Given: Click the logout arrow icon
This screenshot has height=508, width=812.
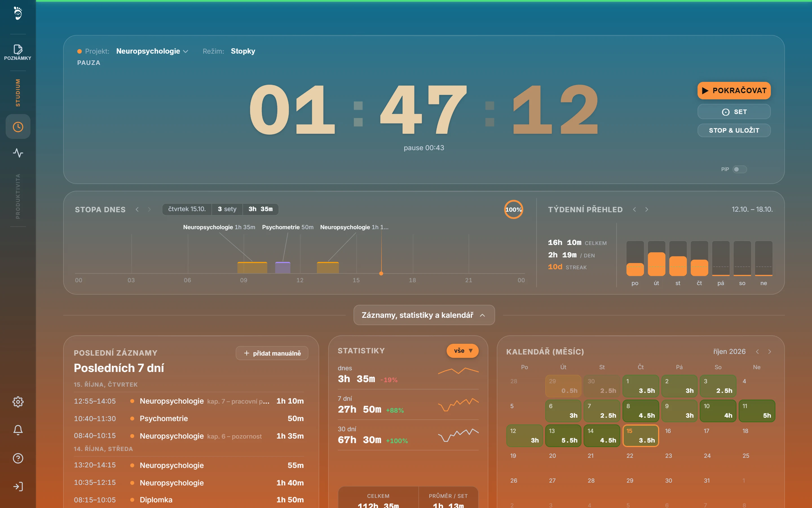Looking at the screenshot, I should click(x=18, y=487).
